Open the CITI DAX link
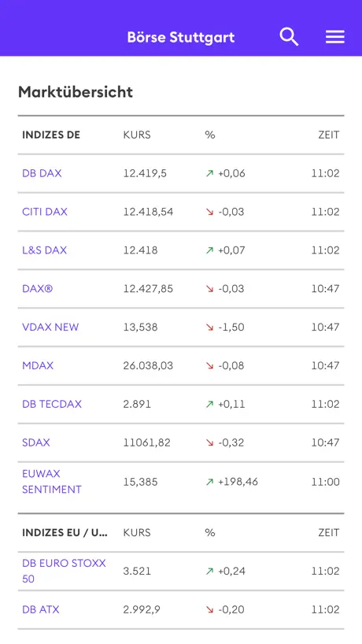This screenshot has width=362, height=644. coord(45,212)
